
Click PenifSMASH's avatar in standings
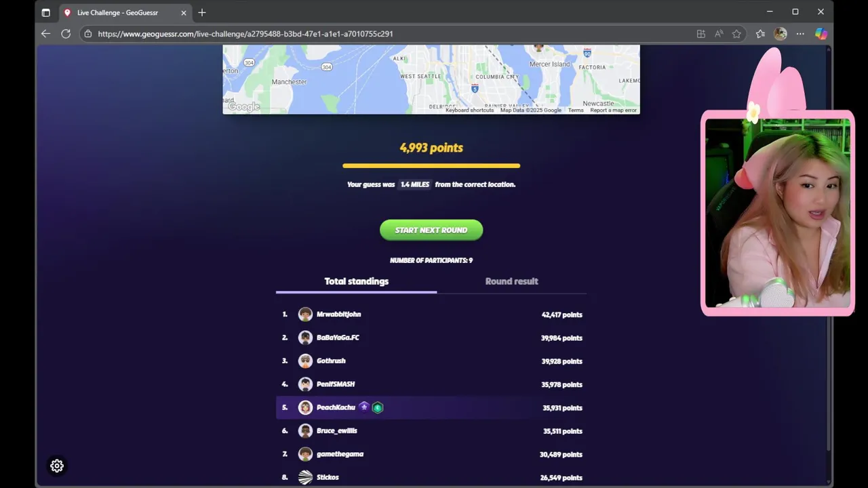[305, 384]
